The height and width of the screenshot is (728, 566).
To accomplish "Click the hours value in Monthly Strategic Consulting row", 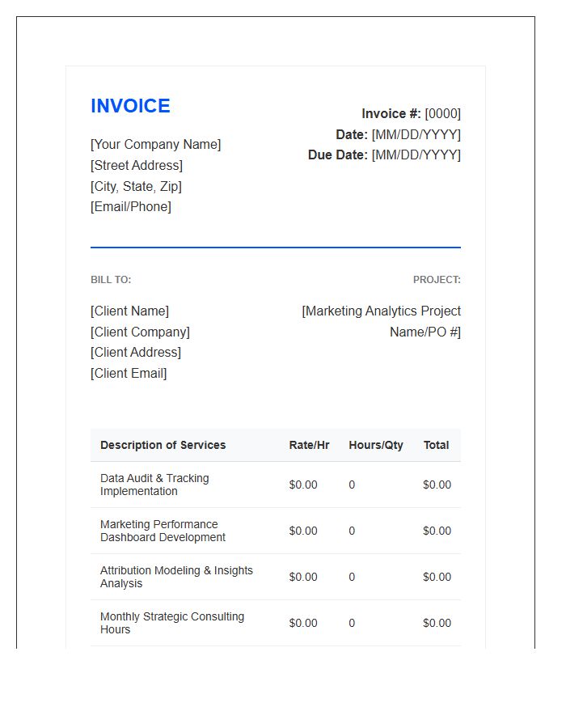I will (x=352, y=623).
